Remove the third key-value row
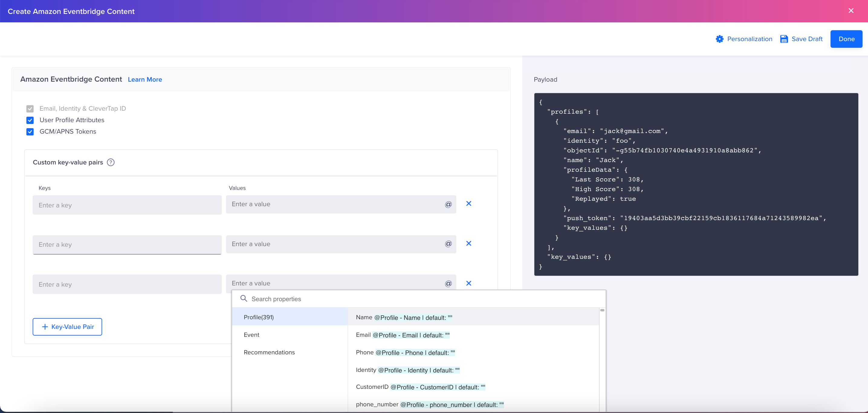This screenshot has width=868, height=413. point(469,283)
